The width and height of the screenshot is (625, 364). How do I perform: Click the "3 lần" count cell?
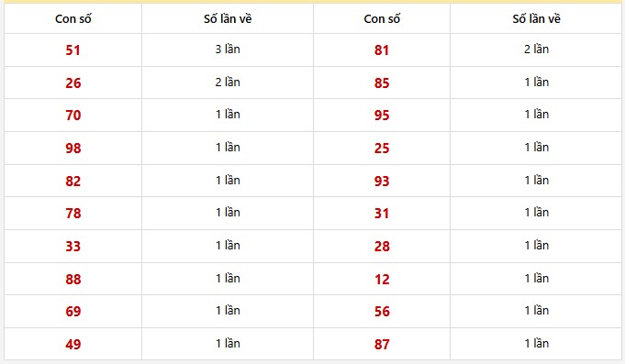pos(228,50)
